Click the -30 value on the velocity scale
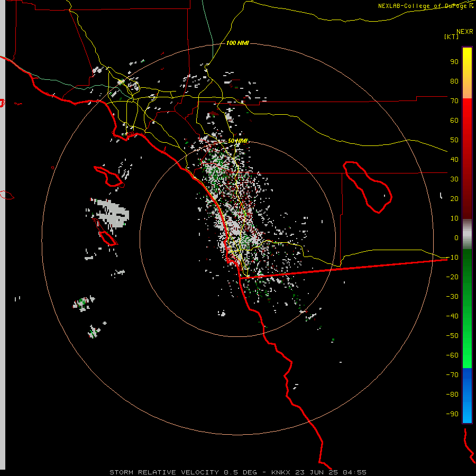 tap(452, 297)
